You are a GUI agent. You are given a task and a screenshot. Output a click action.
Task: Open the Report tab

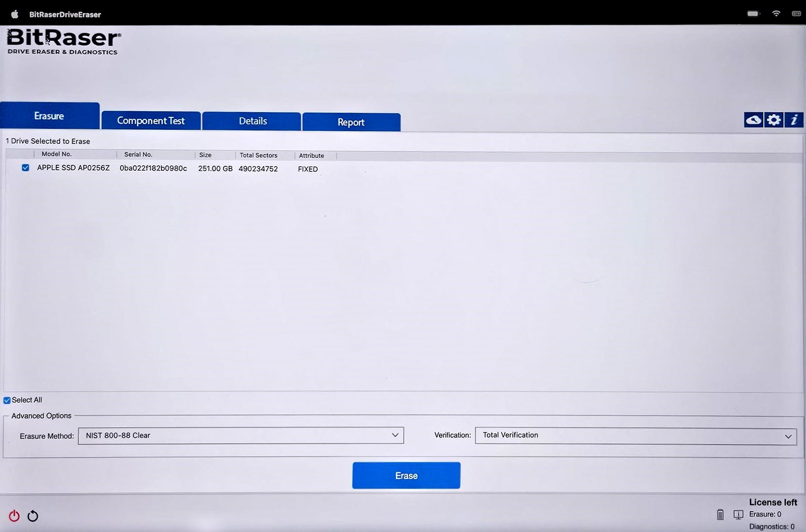(x=351, y=122)
